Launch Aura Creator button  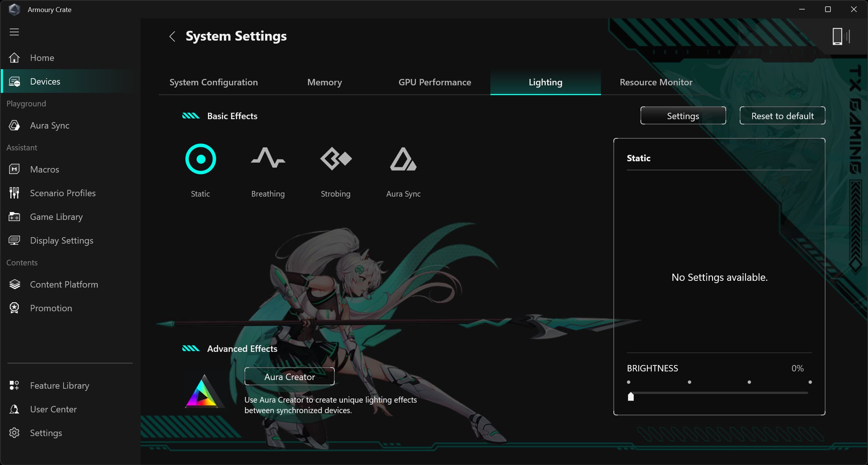289,377
